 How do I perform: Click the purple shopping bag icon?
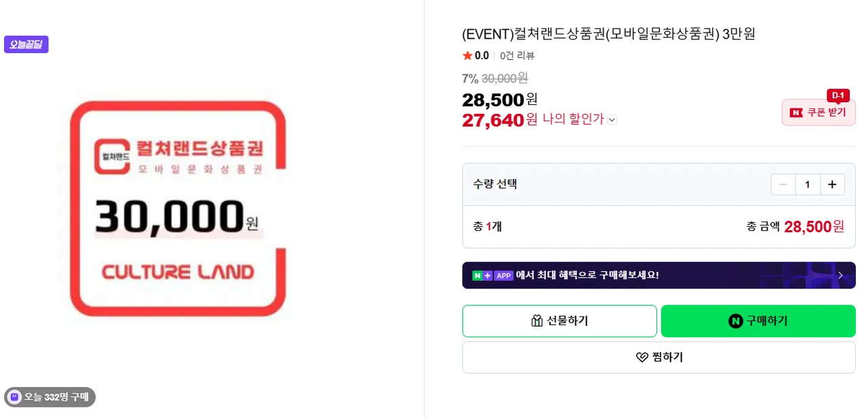(x=14, y=397)
